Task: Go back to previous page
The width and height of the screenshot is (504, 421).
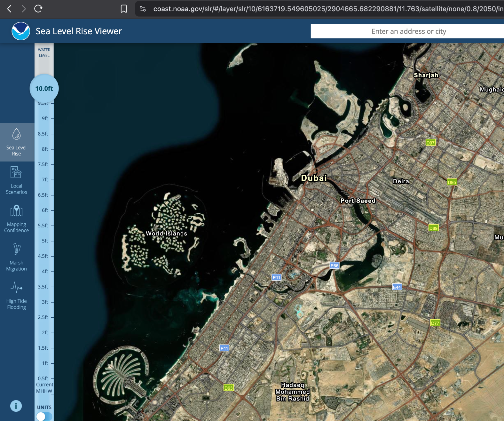Action: pyautogui.click(x=10, y=9)
